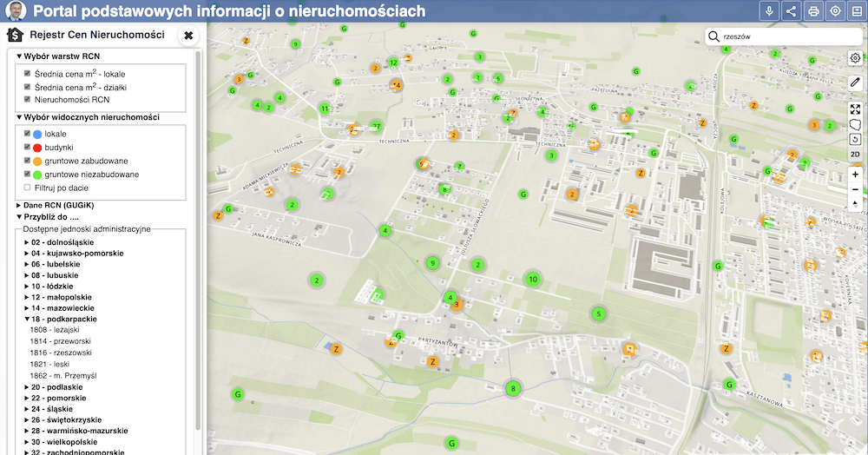Viewport: 868px width, 455px height.
Task: Click the print map icon
Action: click(813, 11)
